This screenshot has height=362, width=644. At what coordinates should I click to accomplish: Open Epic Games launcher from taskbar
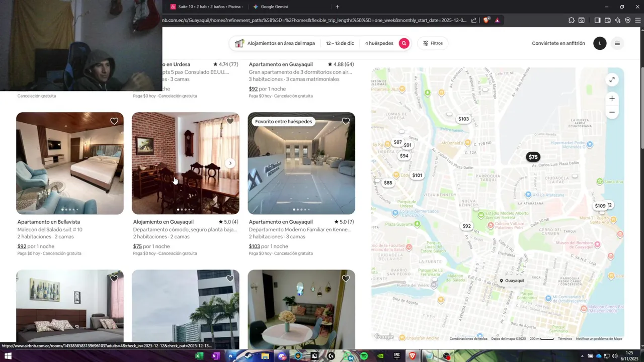(396, 356)
